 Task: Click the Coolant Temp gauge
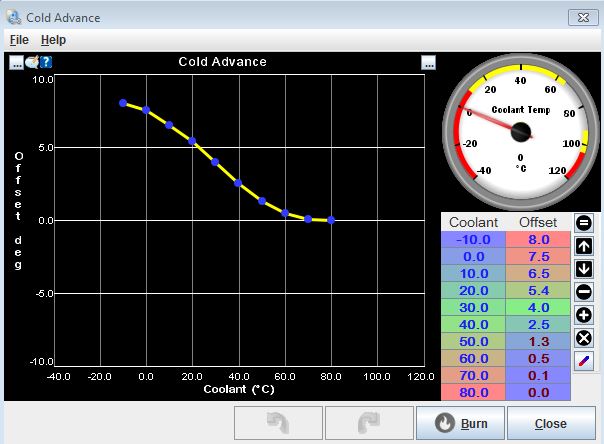[520, 130]
